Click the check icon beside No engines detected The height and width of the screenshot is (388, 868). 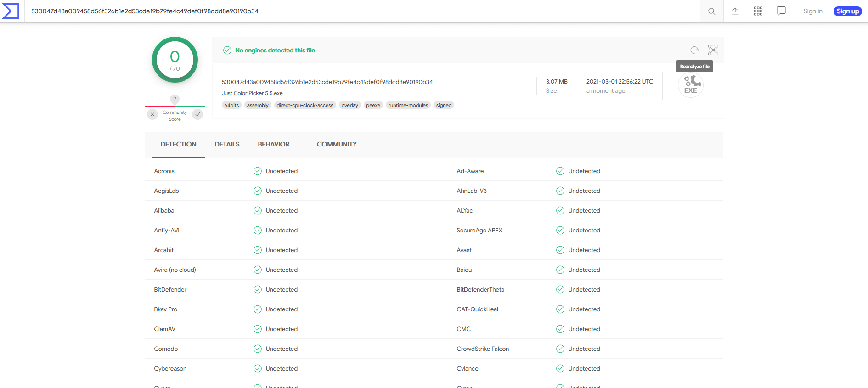click(x=227, y=51)
